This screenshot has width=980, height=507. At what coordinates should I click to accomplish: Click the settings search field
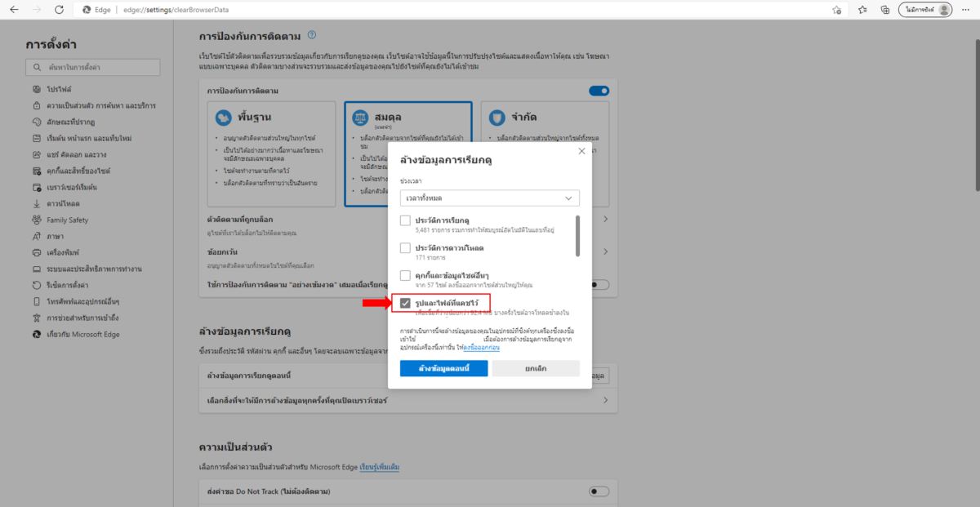tap(92, 66)
